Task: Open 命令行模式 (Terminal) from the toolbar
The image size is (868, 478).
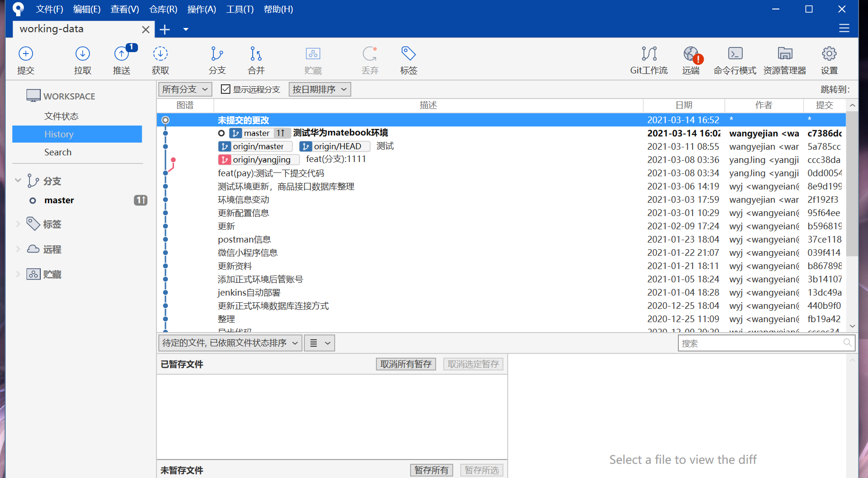Action: [x=734, y=60]
